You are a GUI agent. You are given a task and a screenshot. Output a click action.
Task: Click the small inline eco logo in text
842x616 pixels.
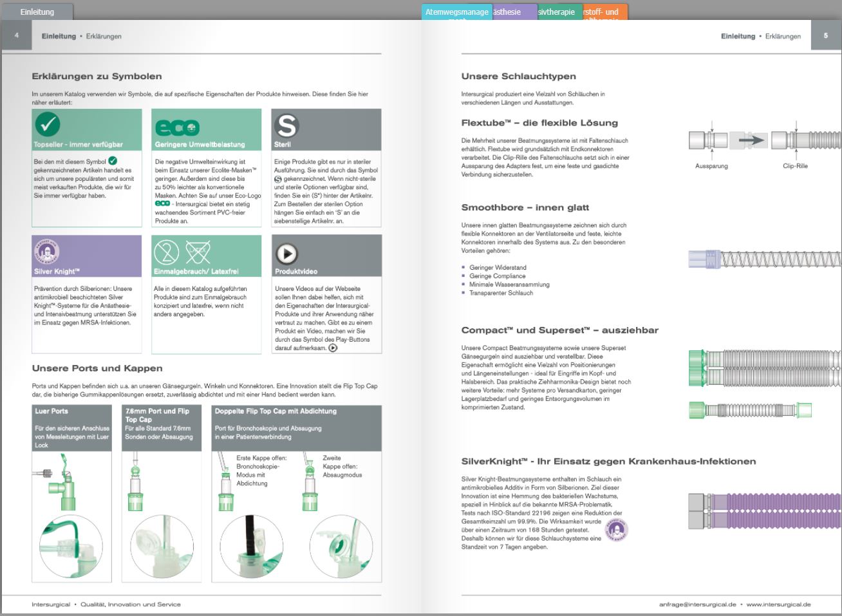162,203
